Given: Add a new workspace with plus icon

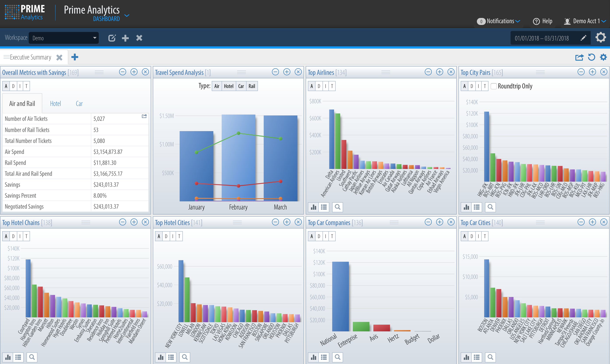Looking at the screenshot, I should [x=125, y=38].
